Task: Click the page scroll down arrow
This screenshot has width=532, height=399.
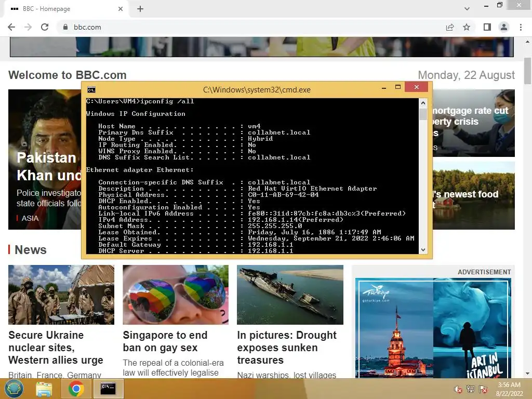Action: [527, 374]
